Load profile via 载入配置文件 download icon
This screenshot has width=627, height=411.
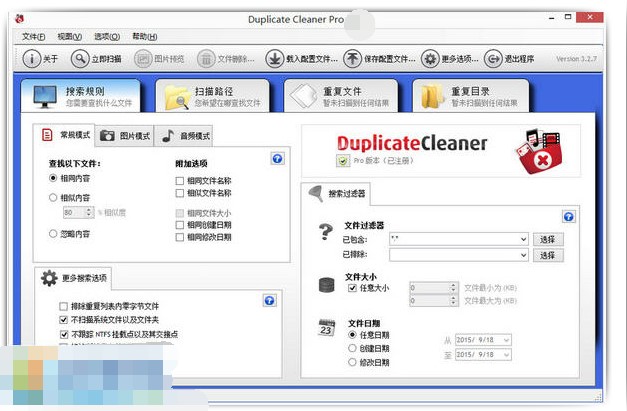pyautogui.click(x=274, y=59)
